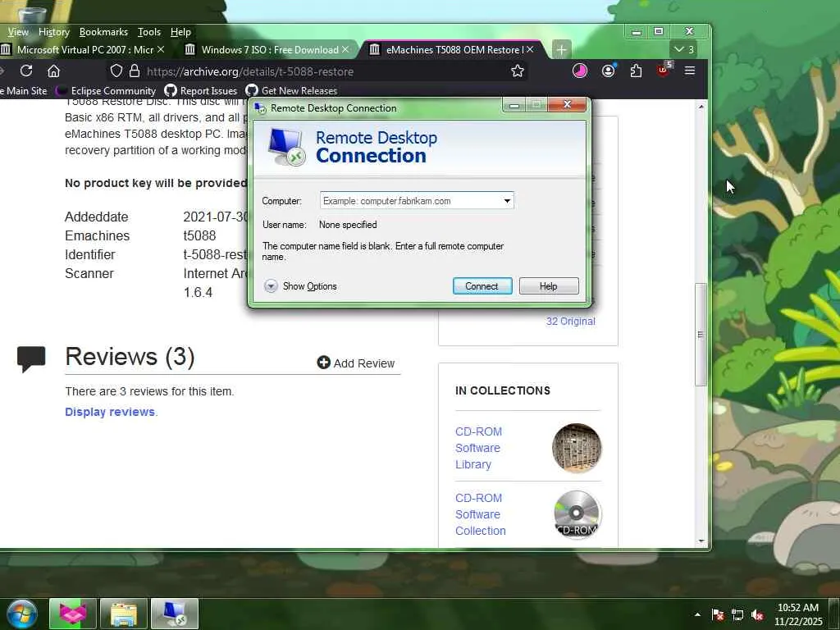The image size is (840, 630).
Task: Open the tracking protection shield icon
Action: click(x=116, y=71)
